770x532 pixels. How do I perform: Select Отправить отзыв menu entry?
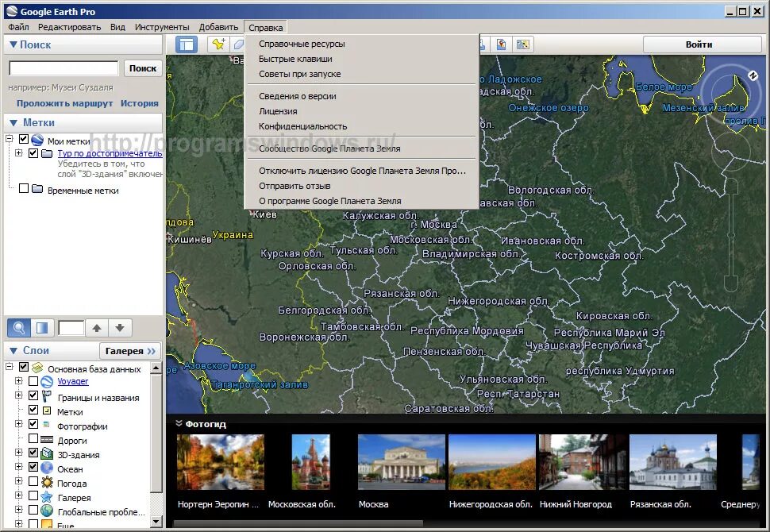click(295, 186)
